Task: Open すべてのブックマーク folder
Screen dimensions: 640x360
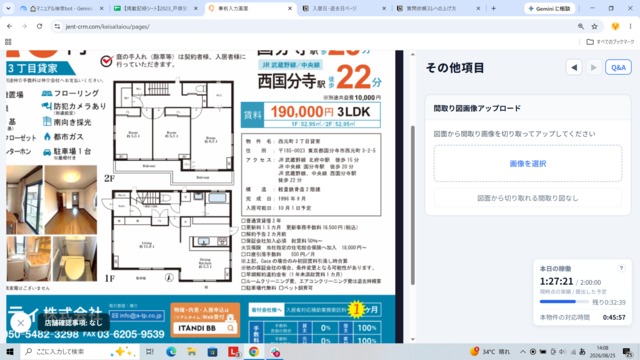Action: [x=610, y=42]
